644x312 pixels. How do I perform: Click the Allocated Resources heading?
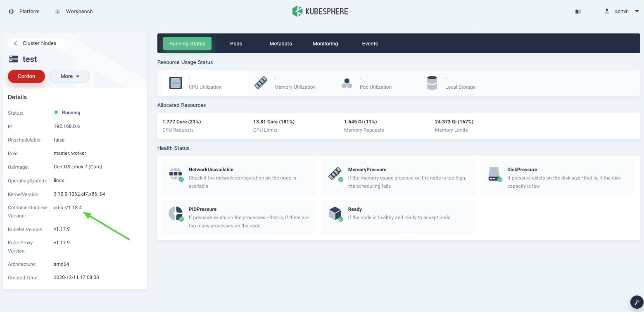182,105
